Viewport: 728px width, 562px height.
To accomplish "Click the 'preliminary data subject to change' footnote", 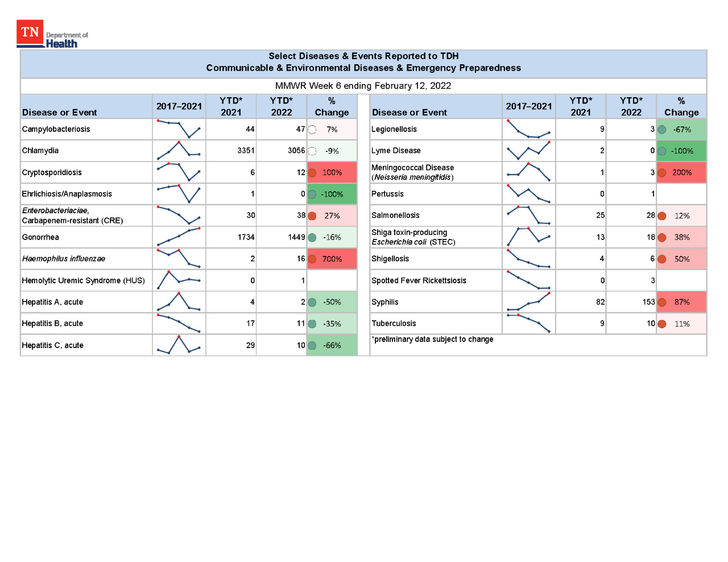I will (433, 339).
